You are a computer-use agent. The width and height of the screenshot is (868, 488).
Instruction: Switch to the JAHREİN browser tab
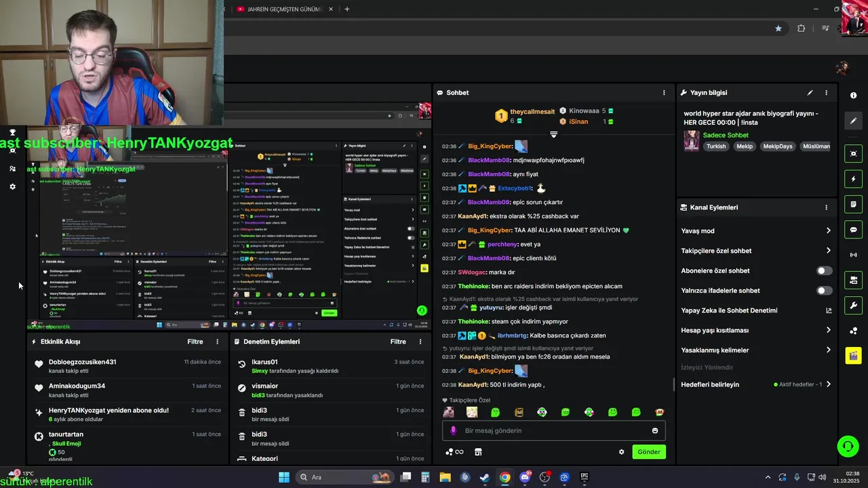coord(285,9)
